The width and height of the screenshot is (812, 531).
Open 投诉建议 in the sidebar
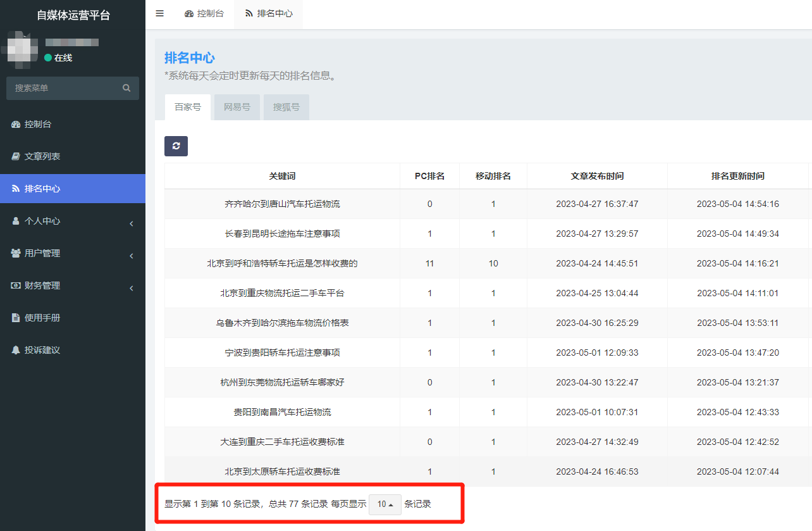[x=42, y=350]
